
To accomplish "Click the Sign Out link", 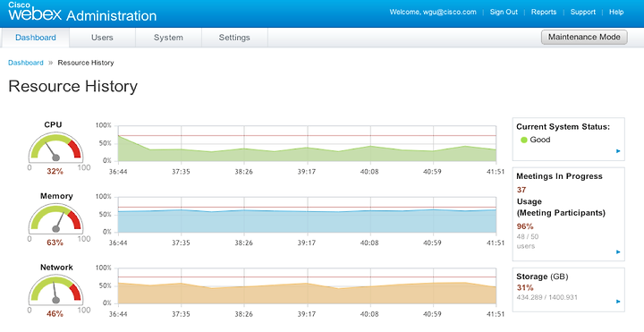I will coord(504,12).
